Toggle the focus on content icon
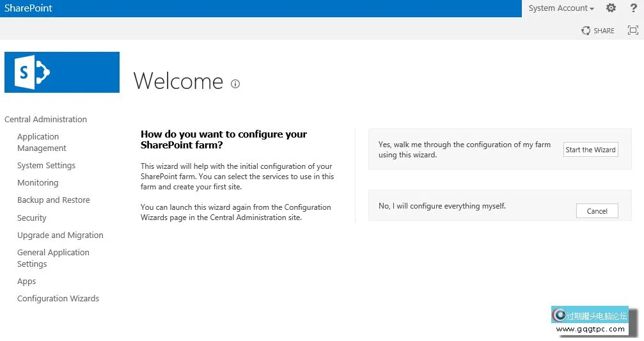This screenshot has height=341, width=644. (x=633, y=30)
